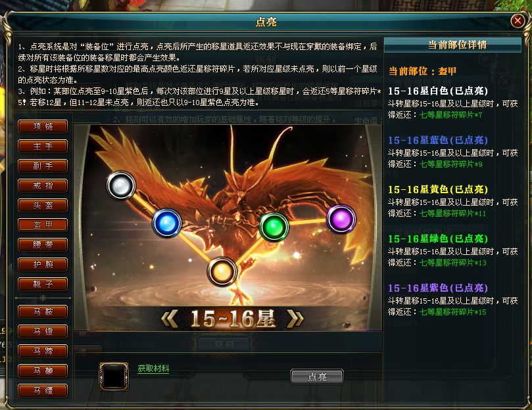The width and height of the screenshot is (532, 410).
Task: Select the yellow orb node
Action: click(222, 271)
